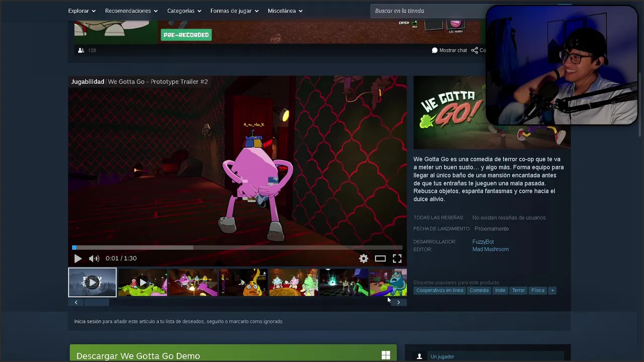This screenshot has width=644, height=362.
Task: Play the We Gotta Go trailer
Action: pyautogui.click(x=78, y=258)
